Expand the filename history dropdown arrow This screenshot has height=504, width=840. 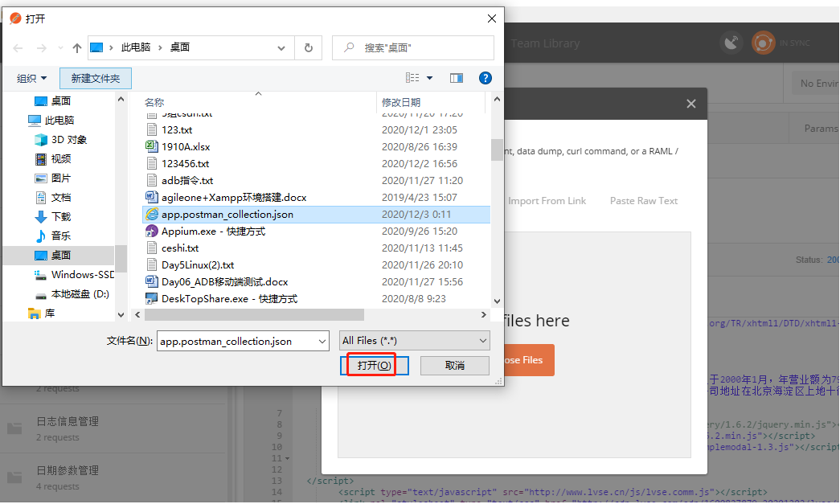click(322, 341)
